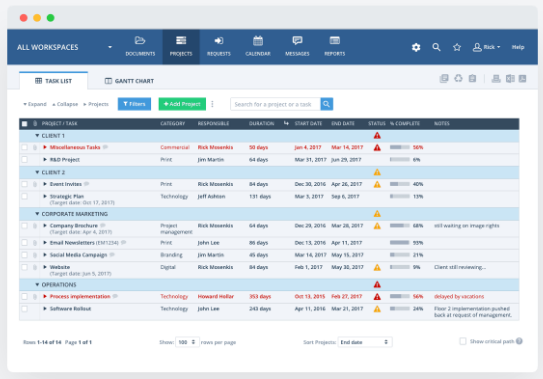Sort by the Category column header

pos(172,124)
